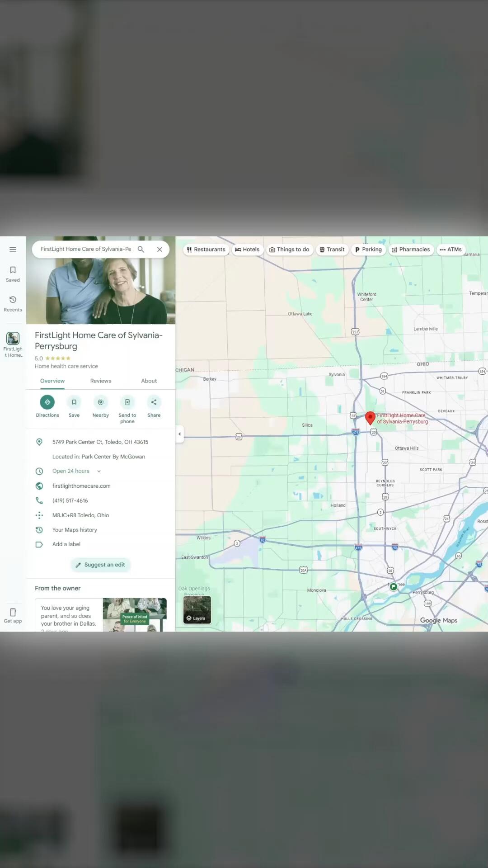Click the 5.0 star rating
488x868 pixels.
coord(52,359)
